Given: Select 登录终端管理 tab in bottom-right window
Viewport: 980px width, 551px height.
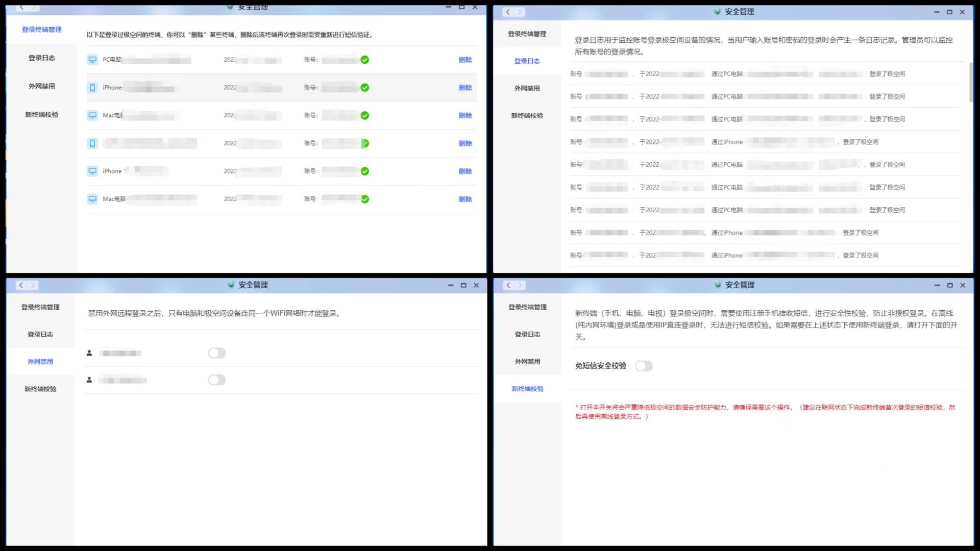Looking at the screenshot, I should pos(527,307).
